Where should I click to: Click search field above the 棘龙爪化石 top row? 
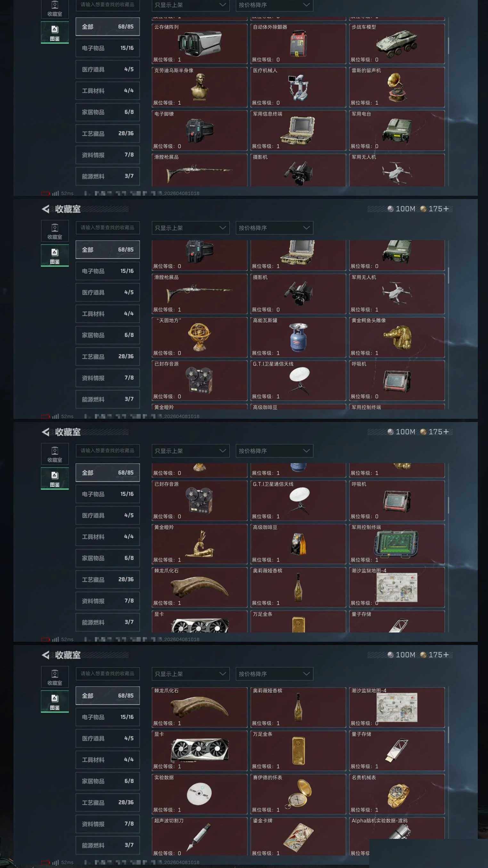[108, 674]
